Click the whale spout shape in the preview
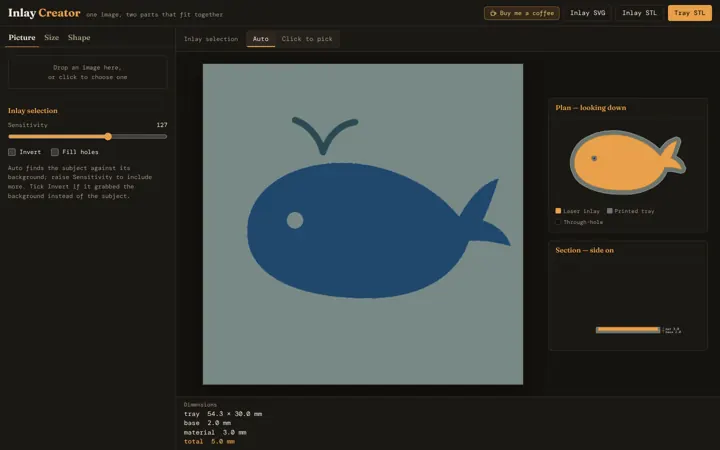Image resolution: width=720 pixels, height=450 pixels. pos(325,135)
